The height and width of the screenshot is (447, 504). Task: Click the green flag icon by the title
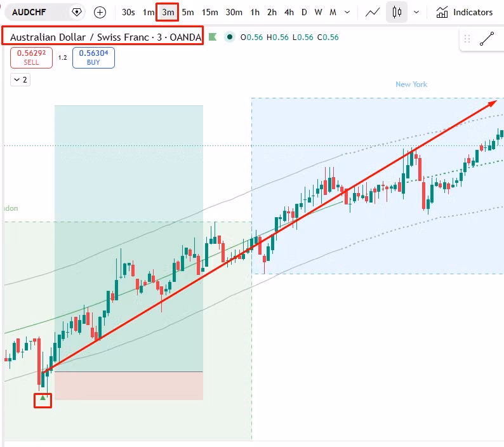coord(213,37)
